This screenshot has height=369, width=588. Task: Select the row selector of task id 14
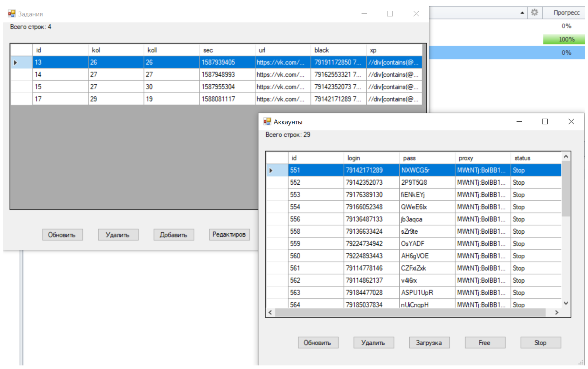click(x=21, y=75)
